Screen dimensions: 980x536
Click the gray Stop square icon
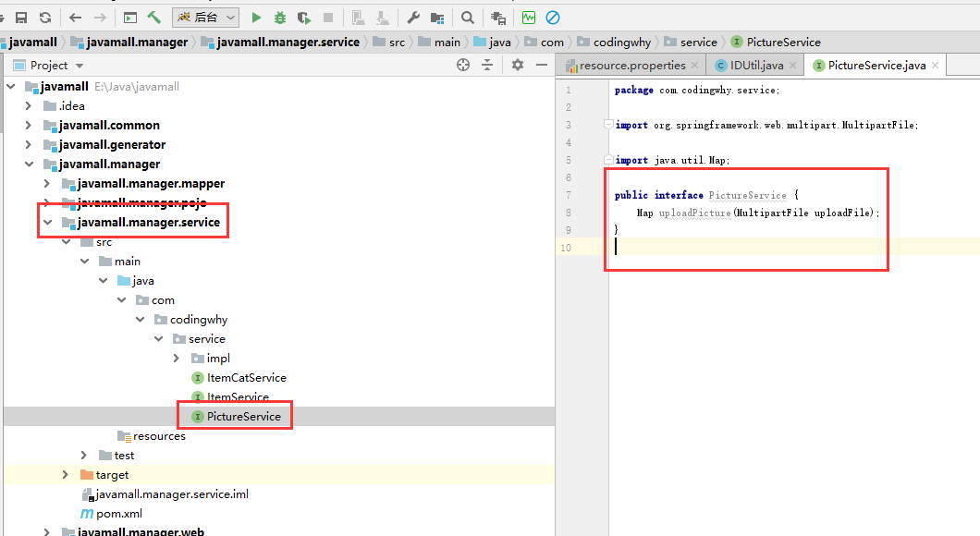pos(328,18)
